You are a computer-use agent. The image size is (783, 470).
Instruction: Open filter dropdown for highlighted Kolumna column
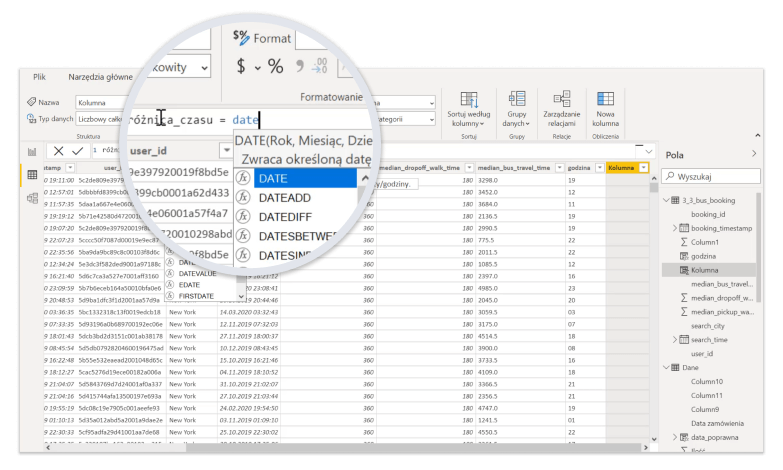coord(644,168)
